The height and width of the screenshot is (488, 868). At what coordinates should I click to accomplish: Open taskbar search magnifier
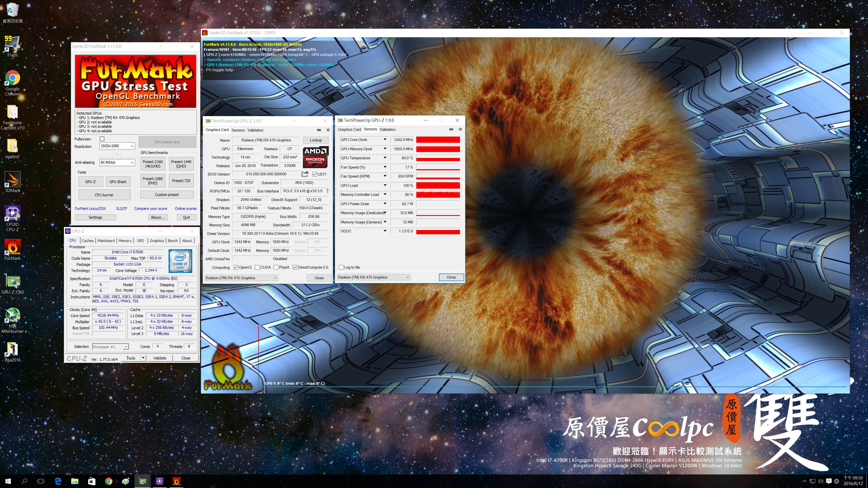(24, 481)
